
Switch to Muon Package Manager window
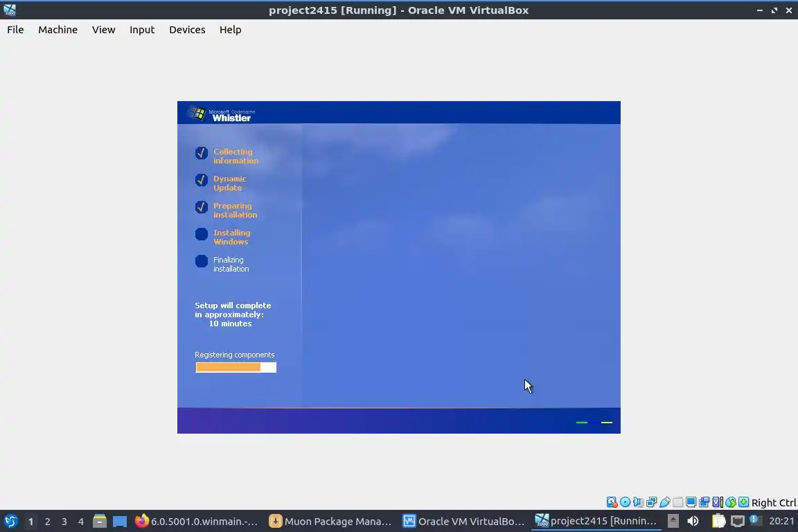[331, 521]
